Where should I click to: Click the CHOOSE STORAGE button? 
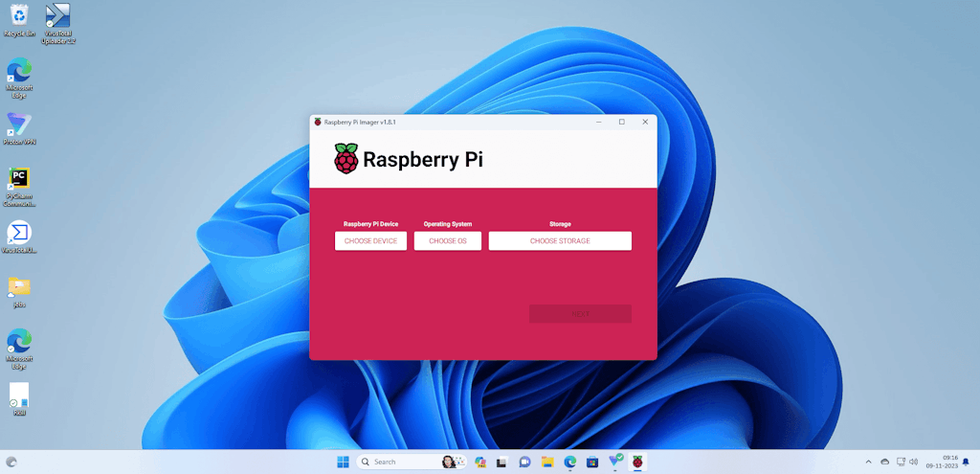point(560,240)
